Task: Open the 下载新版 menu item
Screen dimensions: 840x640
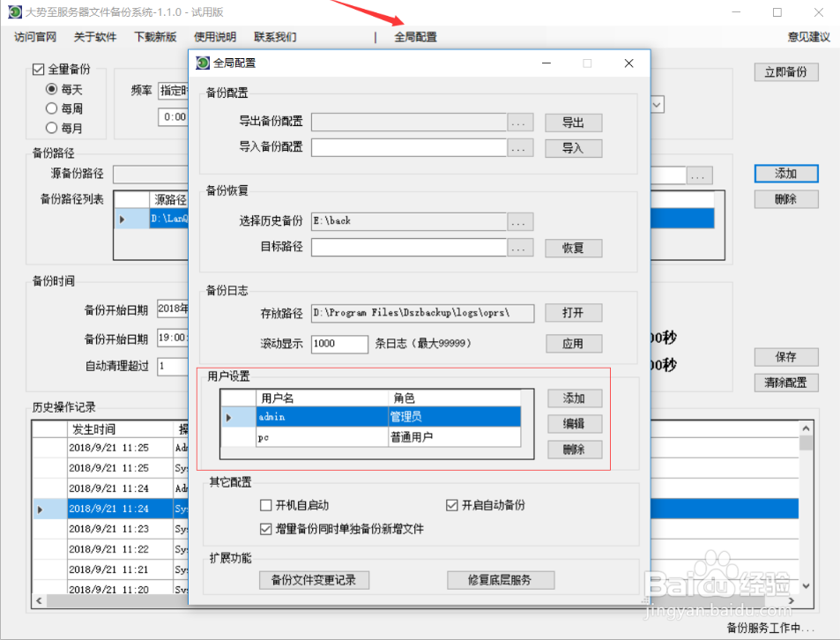Action: tap(155, 37)
